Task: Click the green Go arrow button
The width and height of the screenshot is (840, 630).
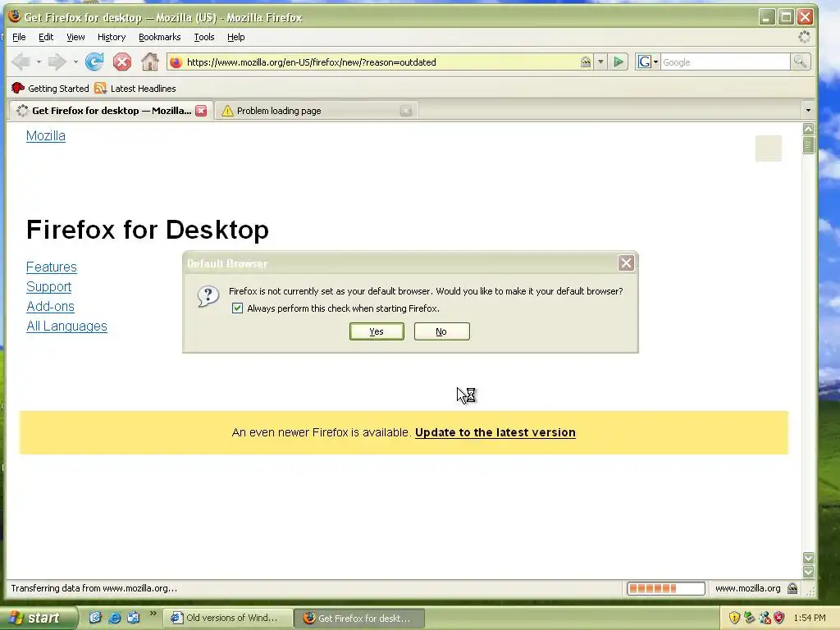Action: click(x=619, y=62)
